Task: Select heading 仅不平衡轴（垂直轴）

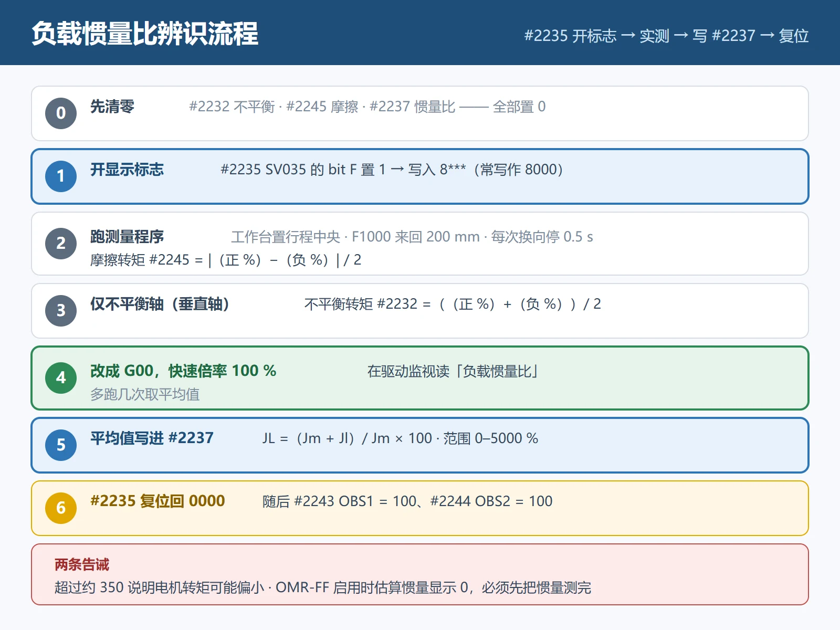Action: pos(160,304)
